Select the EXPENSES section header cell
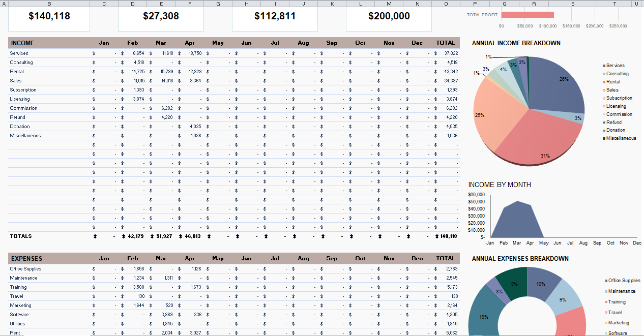The image size is (644, 336). pyautogui.click(x=26, y=259)
